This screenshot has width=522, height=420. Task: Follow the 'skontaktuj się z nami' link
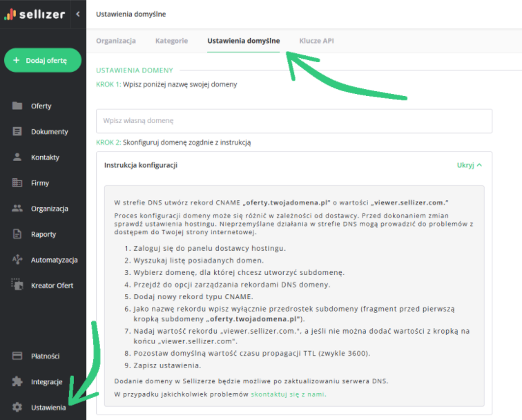point(287,394)
